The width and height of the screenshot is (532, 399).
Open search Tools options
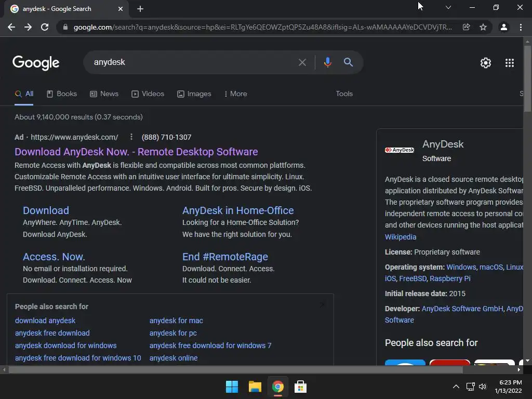point(344,94)
